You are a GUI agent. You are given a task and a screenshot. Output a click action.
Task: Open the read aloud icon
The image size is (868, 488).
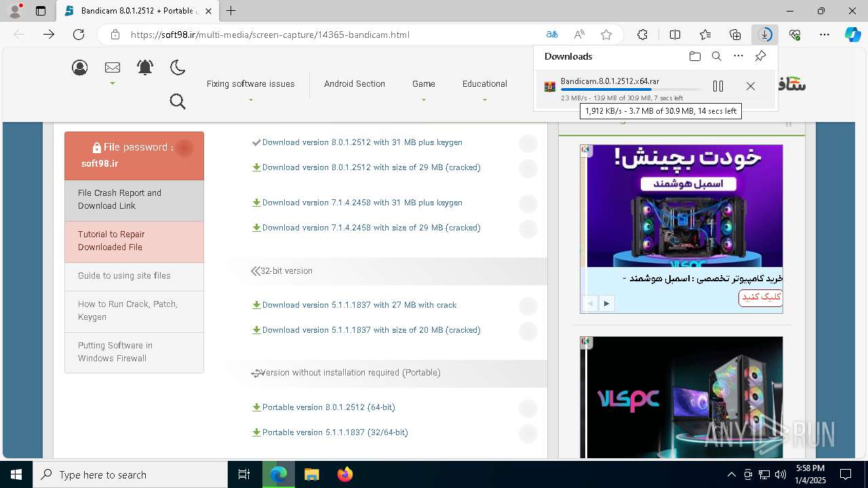click(x=579, y=35)
